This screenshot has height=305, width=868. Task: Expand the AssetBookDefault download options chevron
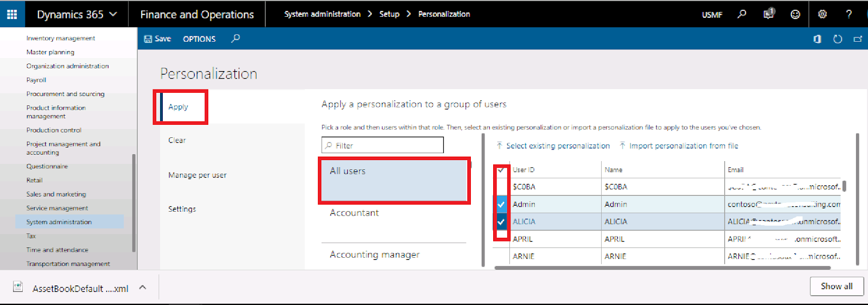143,288
